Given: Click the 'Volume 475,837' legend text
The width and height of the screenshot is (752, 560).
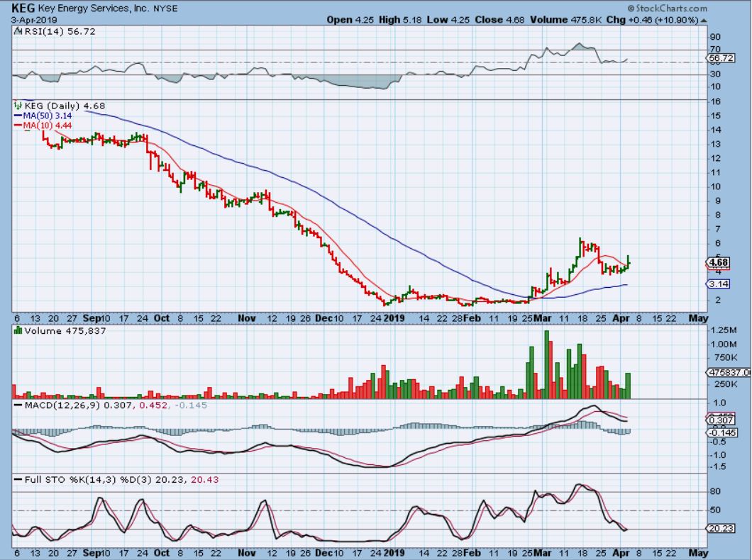Looking at the screenshot, I should tap(65, 331).
